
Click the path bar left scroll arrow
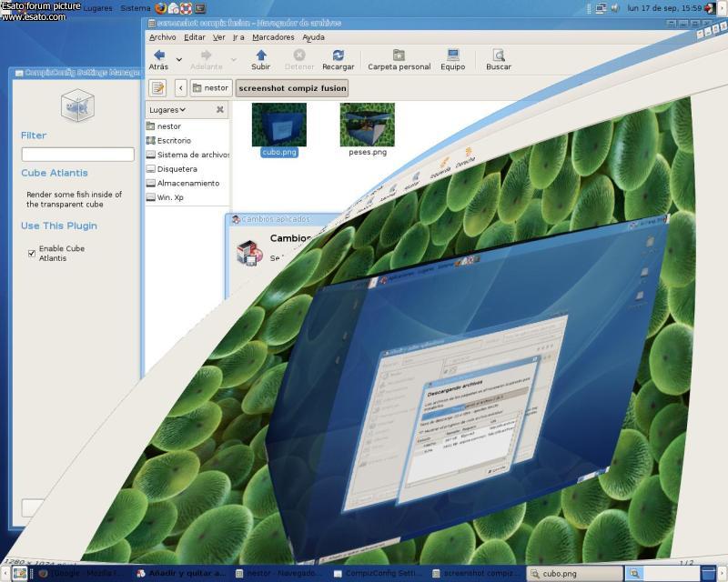coord(180,88)
